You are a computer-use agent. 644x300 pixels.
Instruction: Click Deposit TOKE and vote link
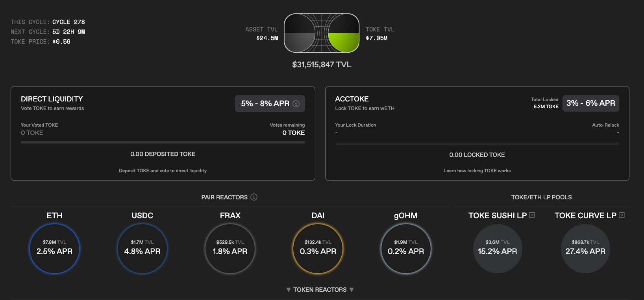click(x=163, y=171)
